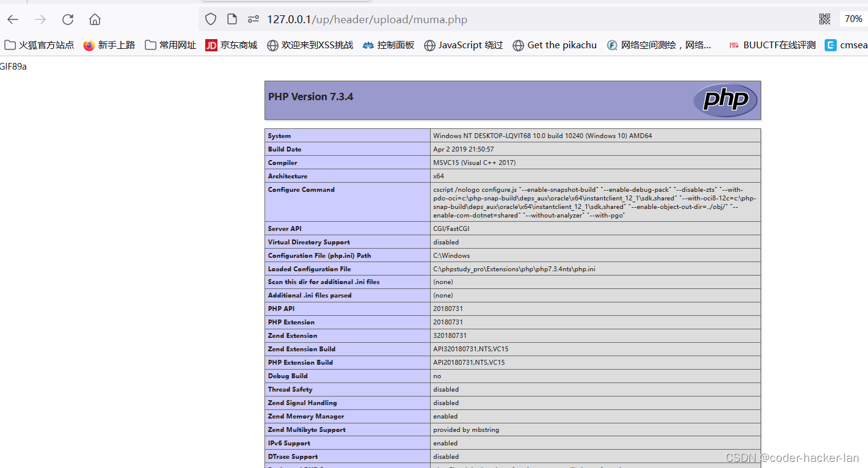Screen dimensions: 868x468
Task: Select the CGI/FastCGI value
Action: pos(451,229)
